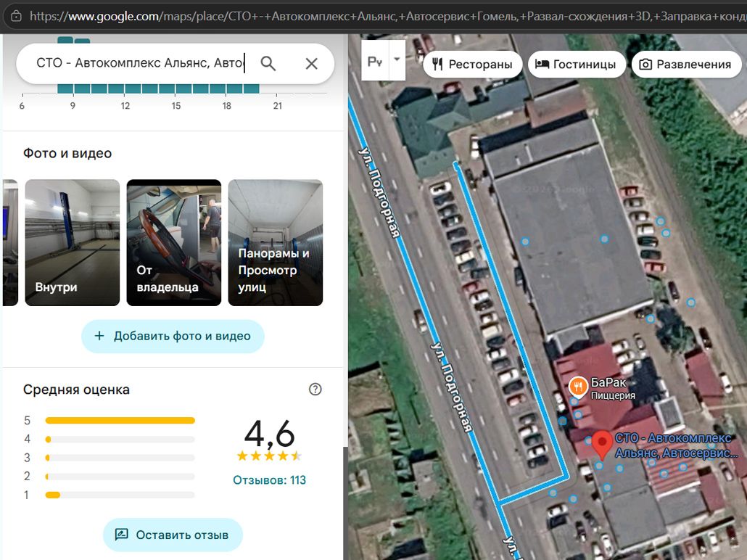747x560 pixels.
Task: Click the red СТО location pin
Action: (x=602, y=445)
